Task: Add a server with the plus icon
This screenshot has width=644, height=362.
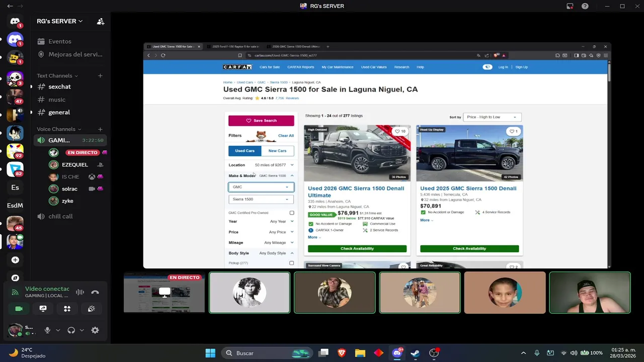Action: (x=15, y=260)
